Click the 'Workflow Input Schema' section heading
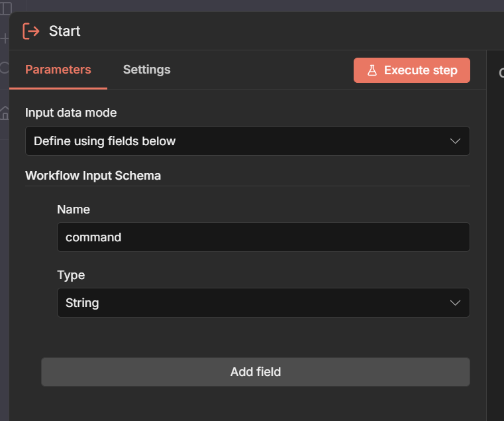The height and width of the screenshot is (421, 504). coord(93,176)
